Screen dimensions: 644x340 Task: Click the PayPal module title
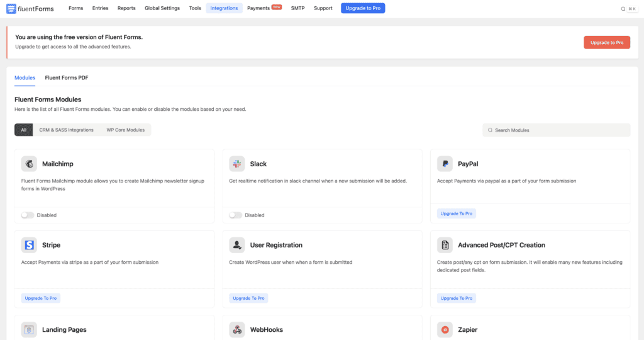point(468,164)
